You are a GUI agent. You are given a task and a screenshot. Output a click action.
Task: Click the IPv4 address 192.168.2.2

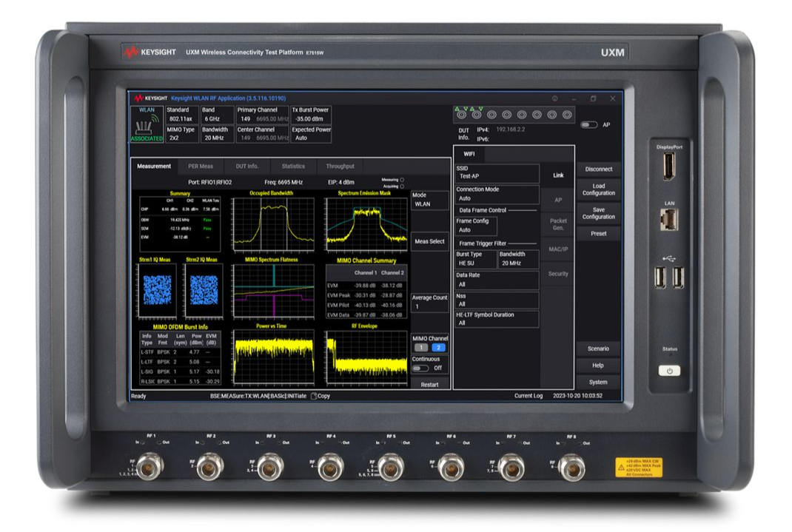[x=510, y=129]
